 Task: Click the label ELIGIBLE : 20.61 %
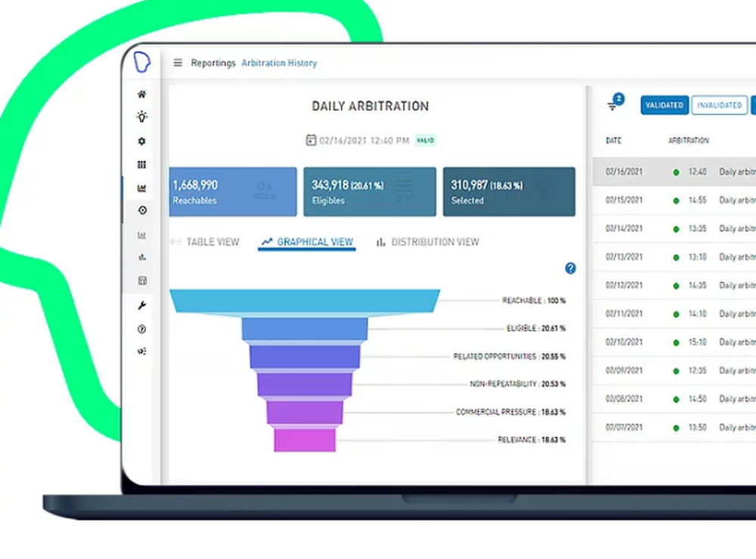click(536, 329)
